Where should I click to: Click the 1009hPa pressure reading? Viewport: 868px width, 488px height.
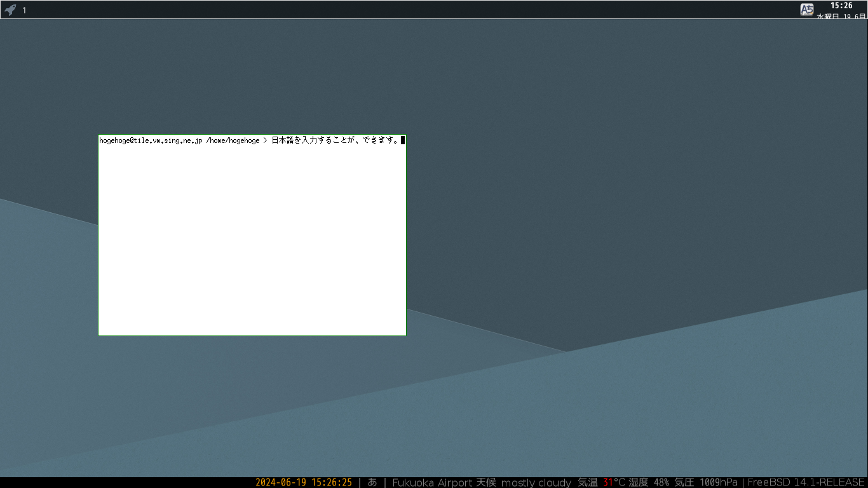tap(719, 482)
